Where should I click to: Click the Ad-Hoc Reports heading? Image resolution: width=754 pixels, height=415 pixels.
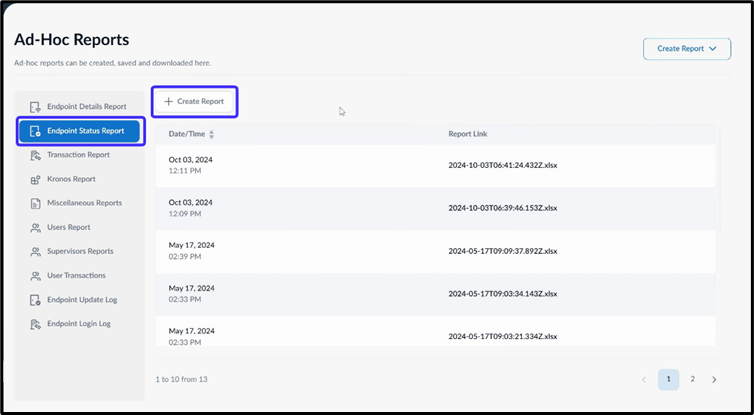(72, 39)
